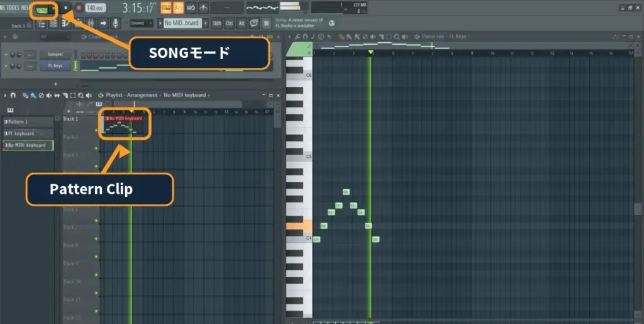
Task: Select the Playlist Slip tool
Action: (x=57, y=95)
